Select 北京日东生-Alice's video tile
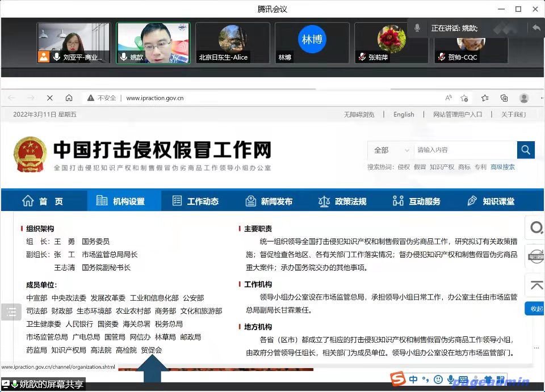 pos(233,43)
